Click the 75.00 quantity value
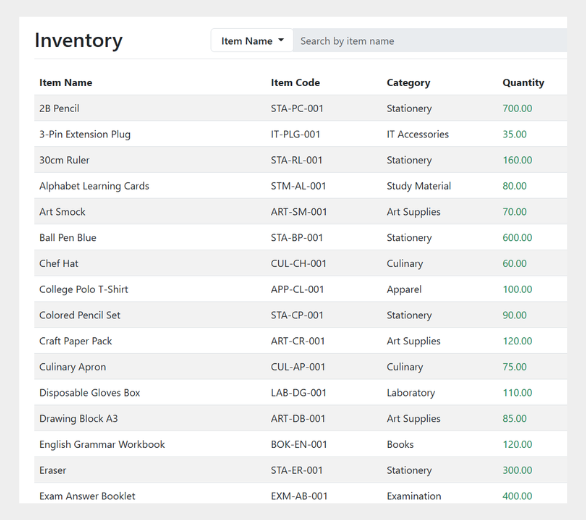The image size is (586, 520). point(514,367)
